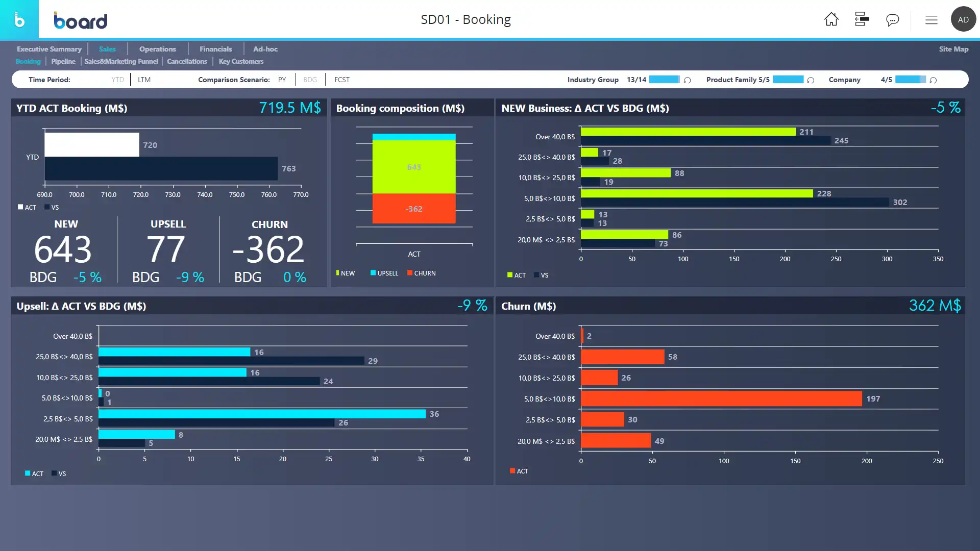The width and height of the screenshot is (980, 551).
Task: Click UPSELL 77 KPI value
Action: tap(165, 249)
